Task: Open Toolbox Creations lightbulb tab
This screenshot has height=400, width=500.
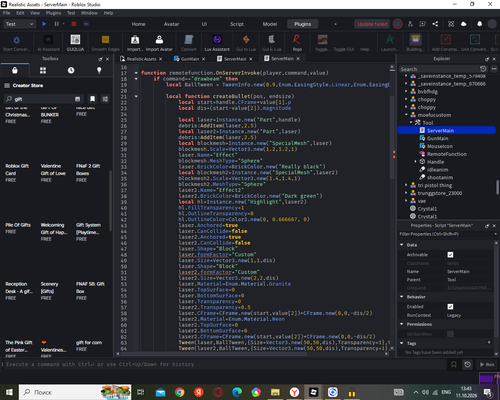Action: (99, 70)
